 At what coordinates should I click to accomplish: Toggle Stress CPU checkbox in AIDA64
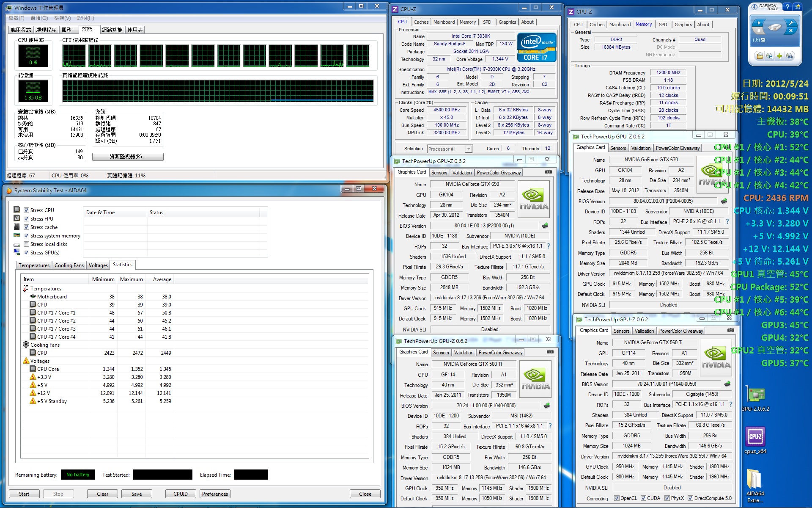pyautogui.click(x=26, y=210)
